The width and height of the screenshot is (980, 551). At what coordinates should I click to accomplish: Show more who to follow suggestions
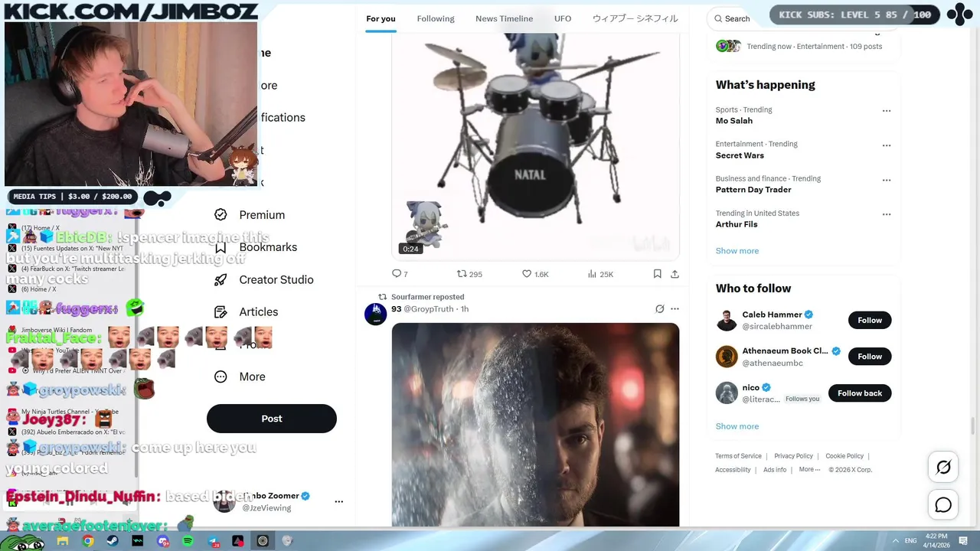point(737,426)
